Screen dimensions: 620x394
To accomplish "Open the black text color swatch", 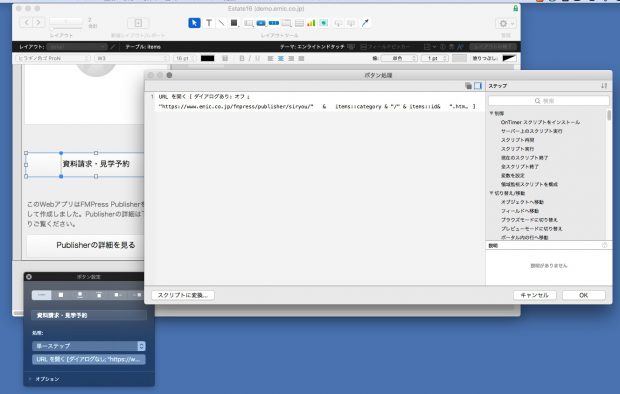I will [208, 58].
